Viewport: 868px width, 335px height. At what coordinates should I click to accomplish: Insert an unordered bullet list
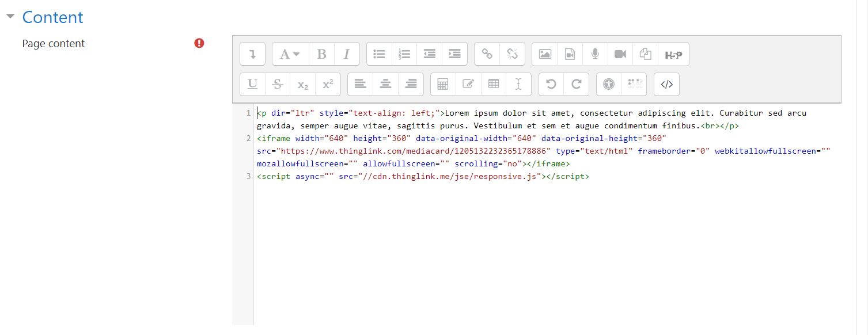[379, 54]
